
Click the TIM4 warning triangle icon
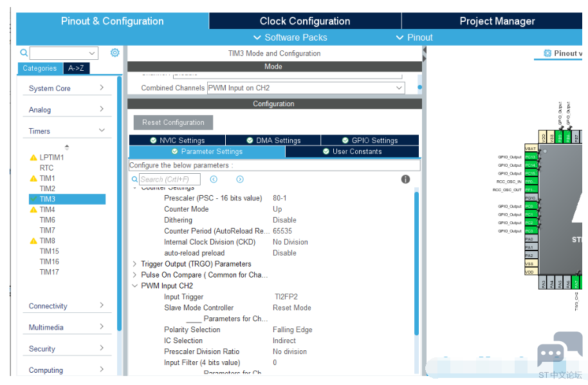click(33, 209)
